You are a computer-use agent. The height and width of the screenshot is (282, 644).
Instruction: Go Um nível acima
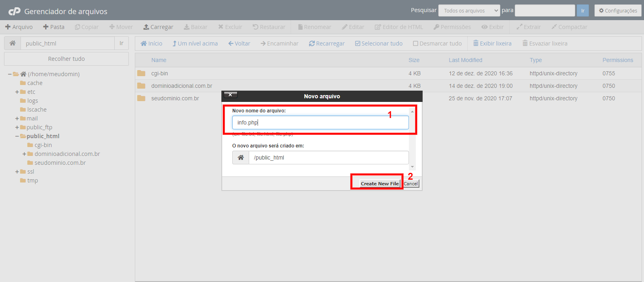point(195,44)
